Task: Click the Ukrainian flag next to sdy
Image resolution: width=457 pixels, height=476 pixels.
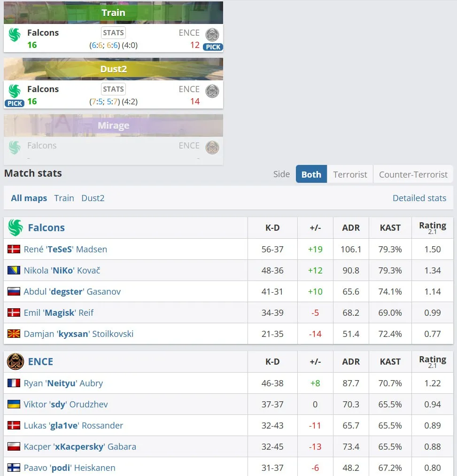Action: 14,404
